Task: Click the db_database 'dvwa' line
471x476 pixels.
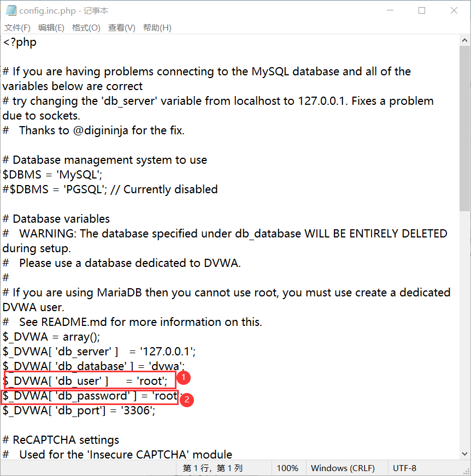Action: pos(93,366)
